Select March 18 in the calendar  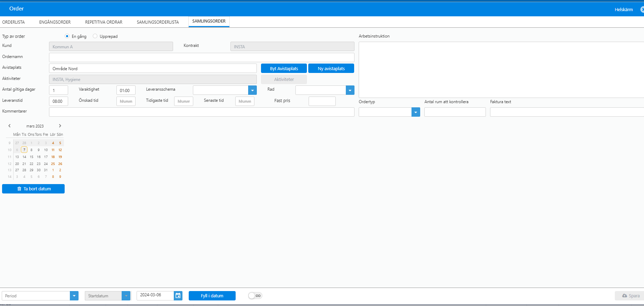click(x=53, y=157)
